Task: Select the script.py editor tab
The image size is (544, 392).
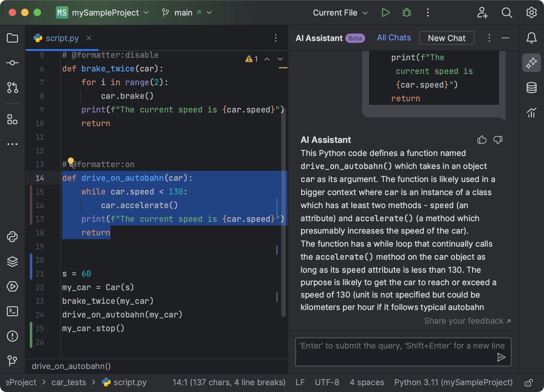Action: (x=62, y=38)
